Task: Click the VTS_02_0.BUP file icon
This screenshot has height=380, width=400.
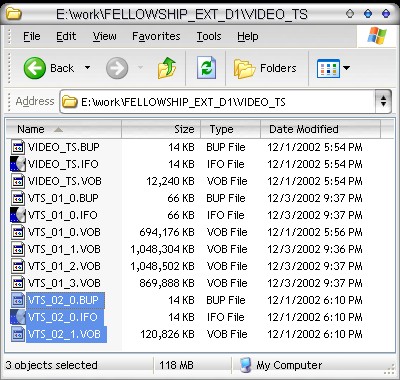Action: [18, 300]
